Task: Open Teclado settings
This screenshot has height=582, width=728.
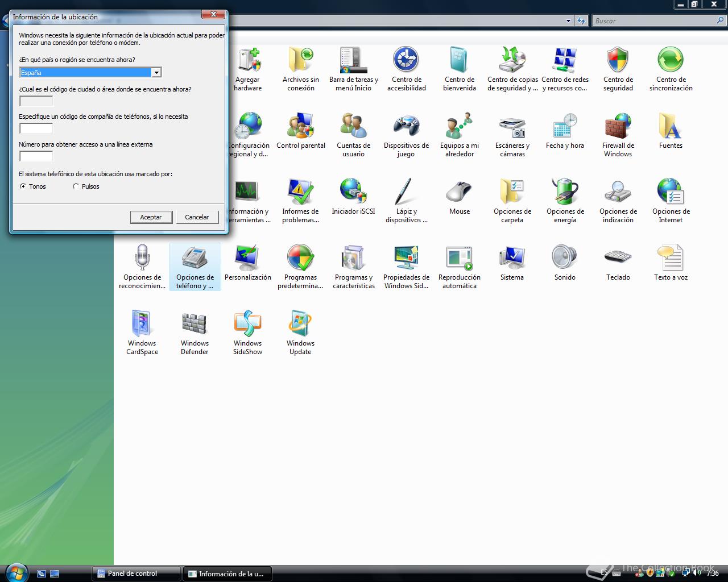Action: (618, 263)
